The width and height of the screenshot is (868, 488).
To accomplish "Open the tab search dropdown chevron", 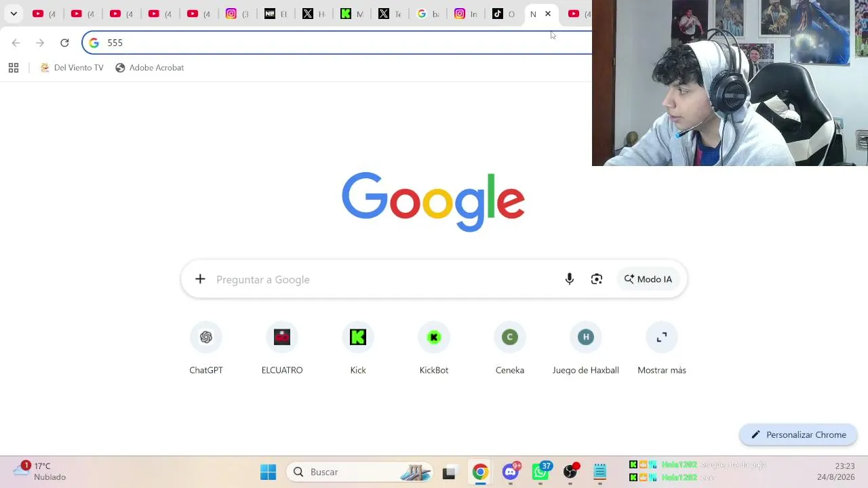I will coord(14,14).
